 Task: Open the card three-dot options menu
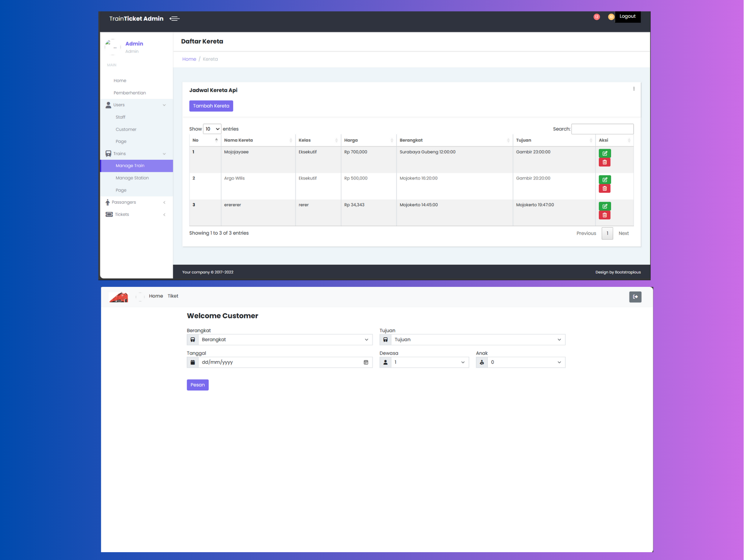click(634, 89)
